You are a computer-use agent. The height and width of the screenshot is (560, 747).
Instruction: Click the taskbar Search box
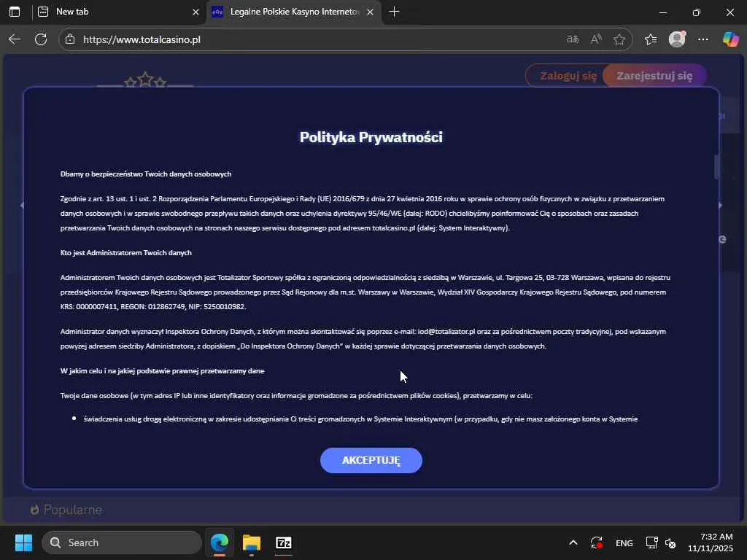(122, 542)
